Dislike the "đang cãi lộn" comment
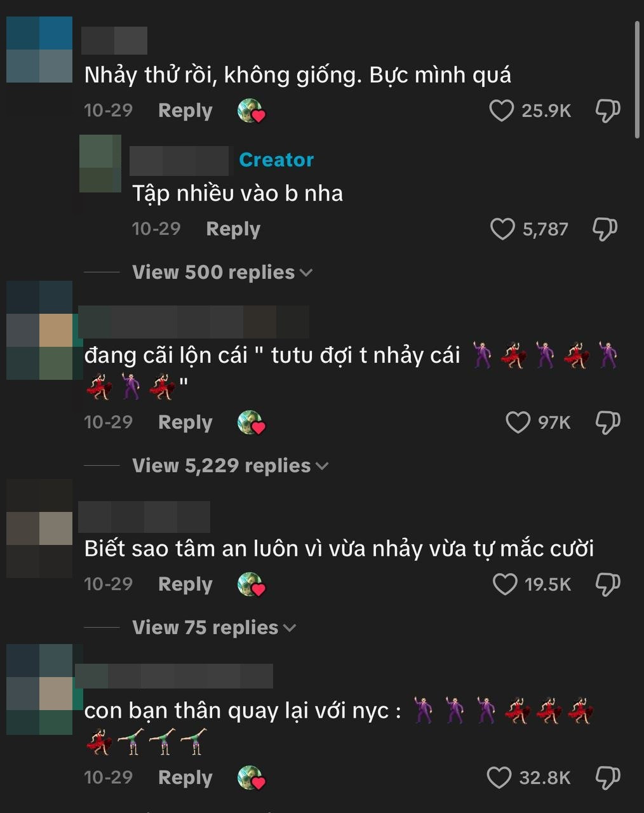The image size is (644, 813). pyautogui.click(x=608, y=423)
